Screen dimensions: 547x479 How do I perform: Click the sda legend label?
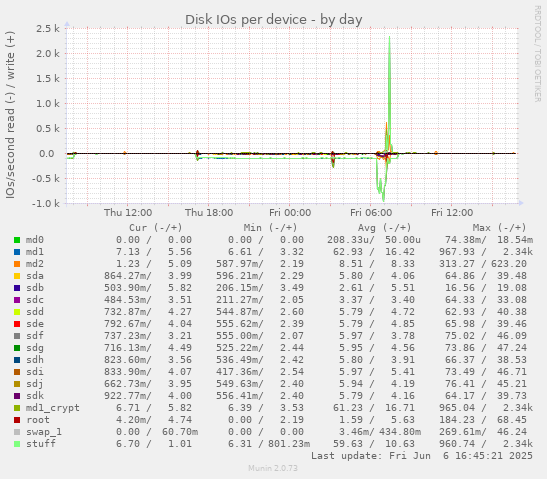[x=35, y=276]
